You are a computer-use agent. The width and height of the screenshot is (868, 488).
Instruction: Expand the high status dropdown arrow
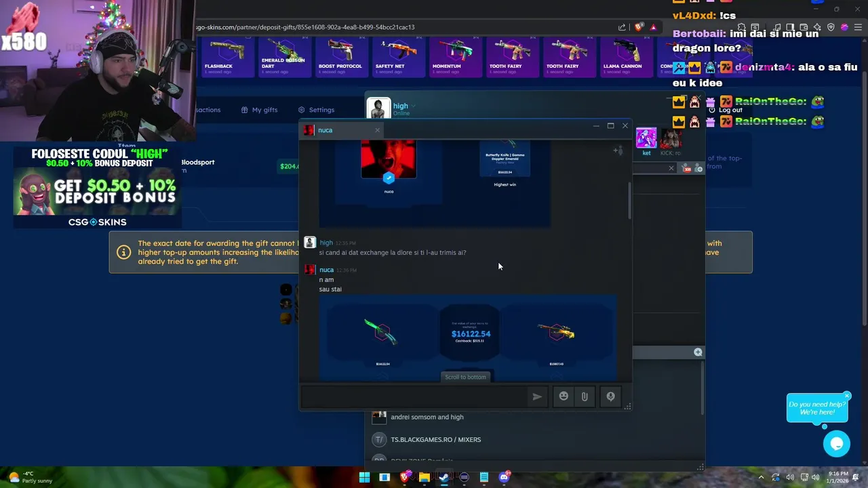pyautogui.click(x=413, y=106)
